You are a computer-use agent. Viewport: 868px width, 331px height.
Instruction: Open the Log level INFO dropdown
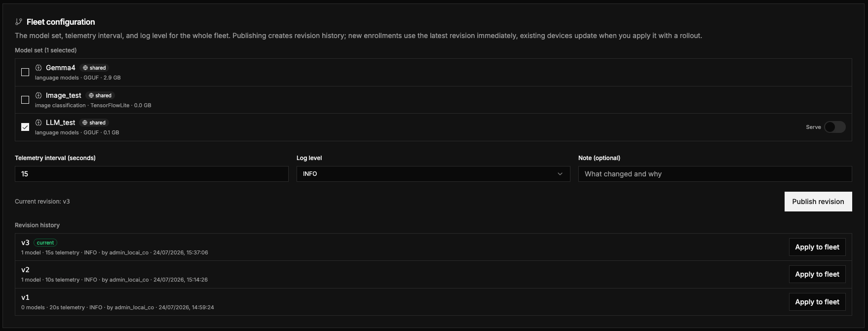tap(433, 174)
